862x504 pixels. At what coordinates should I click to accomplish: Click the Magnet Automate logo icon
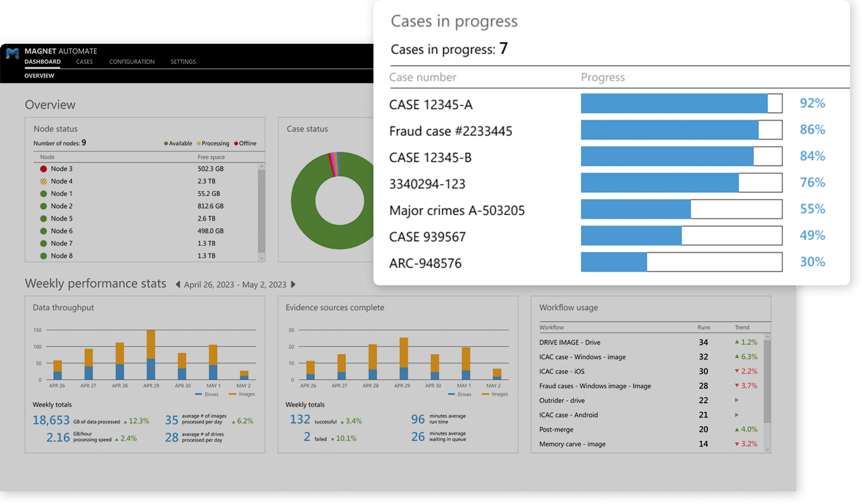(x=13, y=54)
